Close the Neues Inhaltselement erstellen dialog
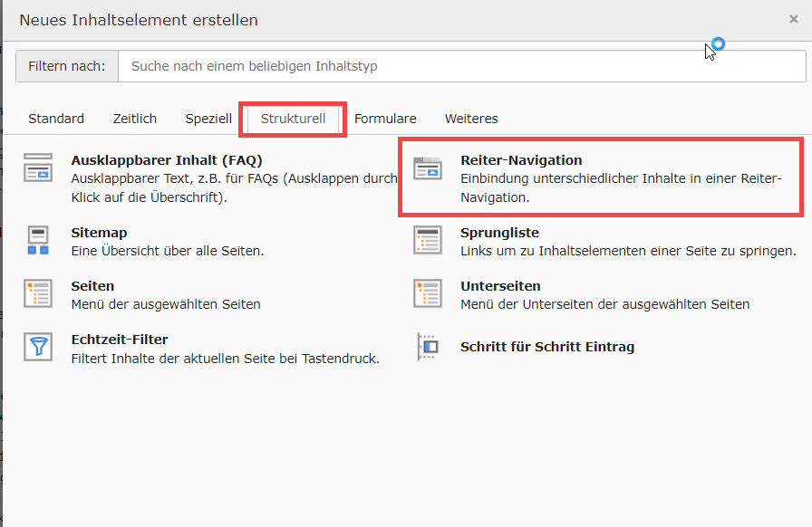This screenshot has width=812, height=527. tap(793, 19)
